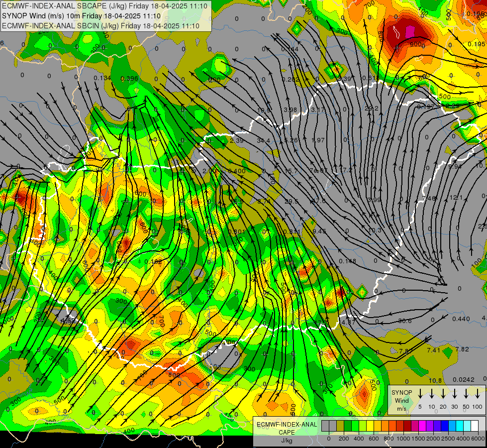Screen dimensions: 487x448
Task: Click the 15.7 value on the map
Action: coord(291,171)
